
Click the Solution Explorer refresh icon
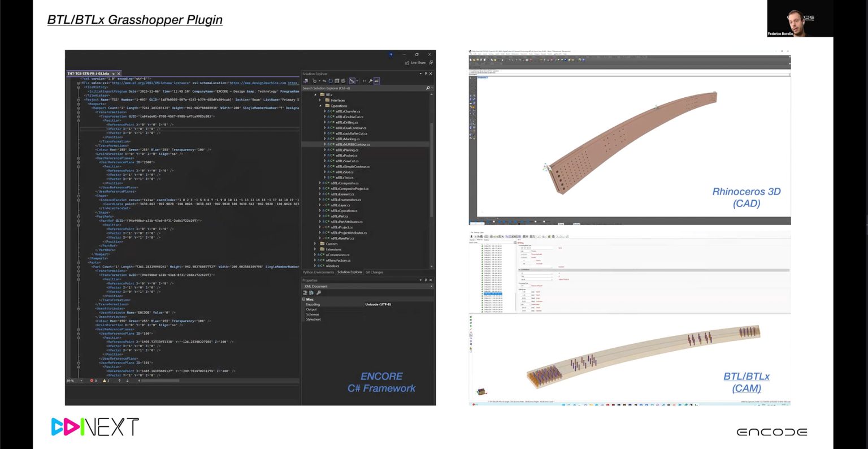[331, 81]
